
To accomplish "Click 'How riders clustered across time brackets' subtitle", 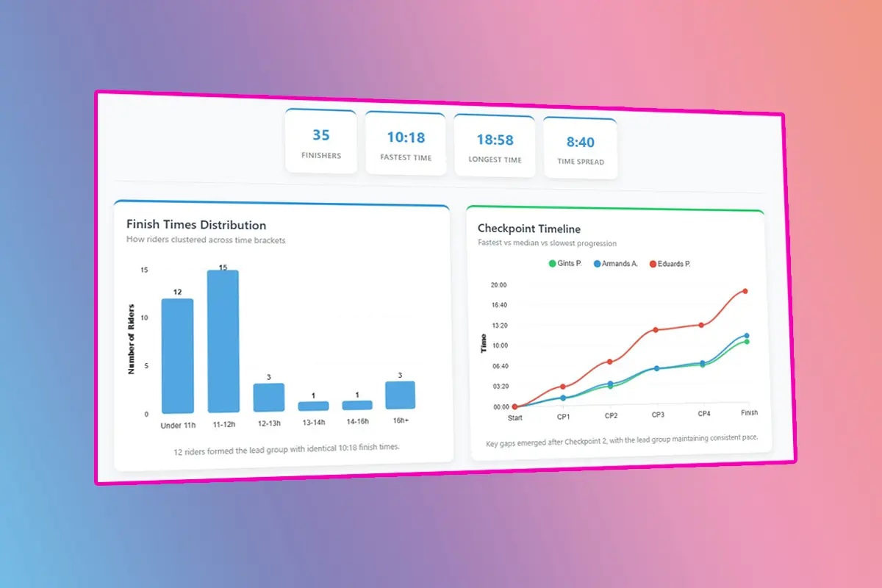I will [x=206, y=240].
